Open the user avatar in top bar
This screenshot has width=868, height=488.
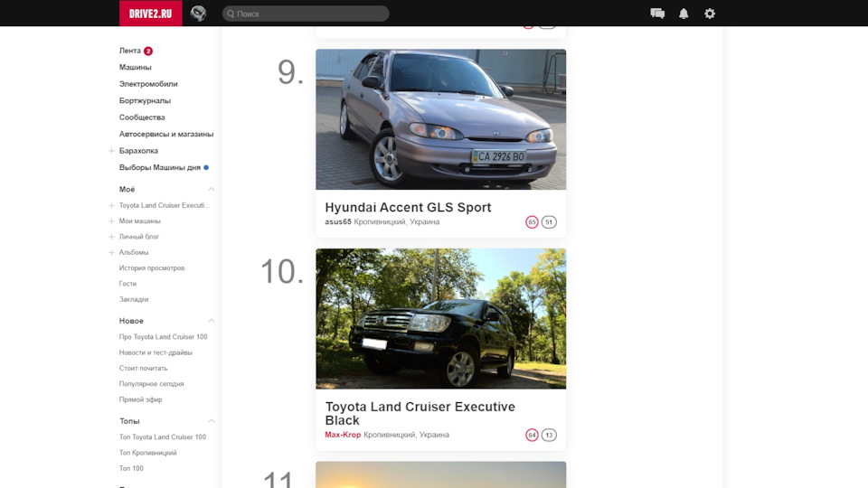point(198,14)
